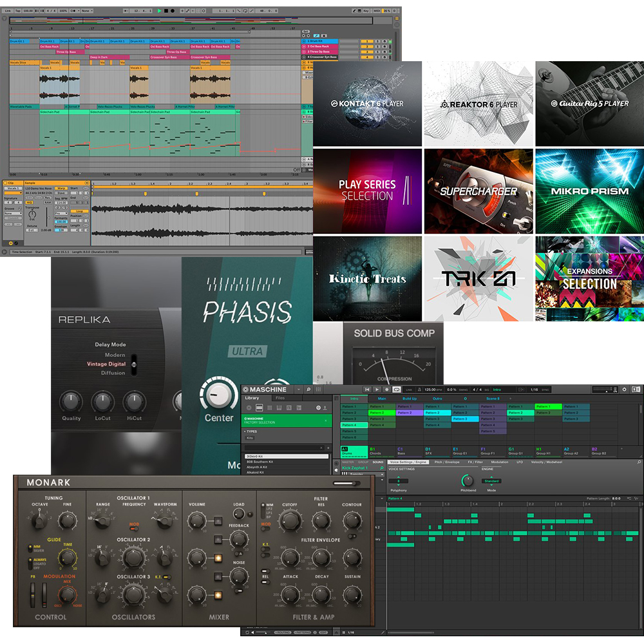Screen dimensions: 644x644
Task: Click Maschine's restart transport icon
Action: click(367, 390)
